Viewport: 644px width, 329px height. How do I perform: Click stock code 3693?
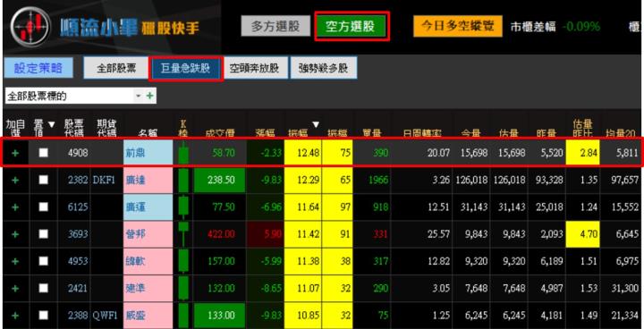tap(78, 234)
